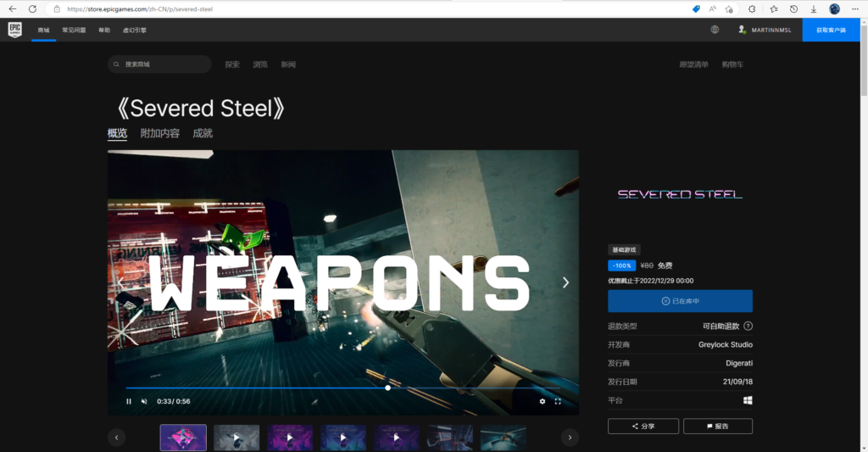The width and height of the screenshot is (868, 452).
Task: Click the 报告 report button
Action: point(717,426)
